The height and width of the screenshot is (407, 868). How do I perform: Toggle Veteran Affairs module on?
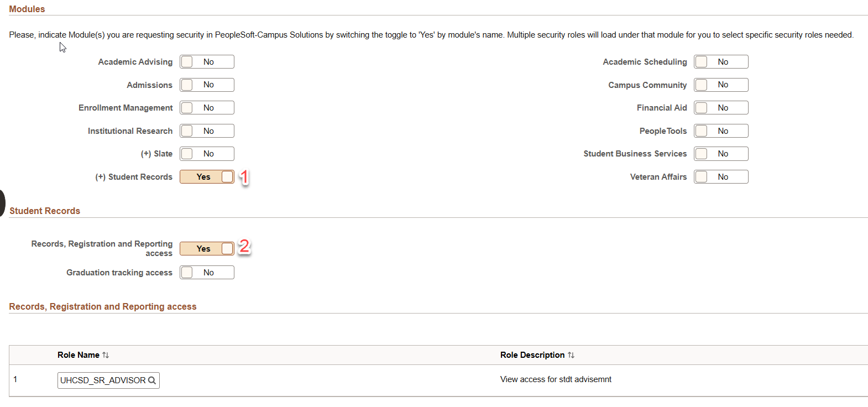pos(721,177)
